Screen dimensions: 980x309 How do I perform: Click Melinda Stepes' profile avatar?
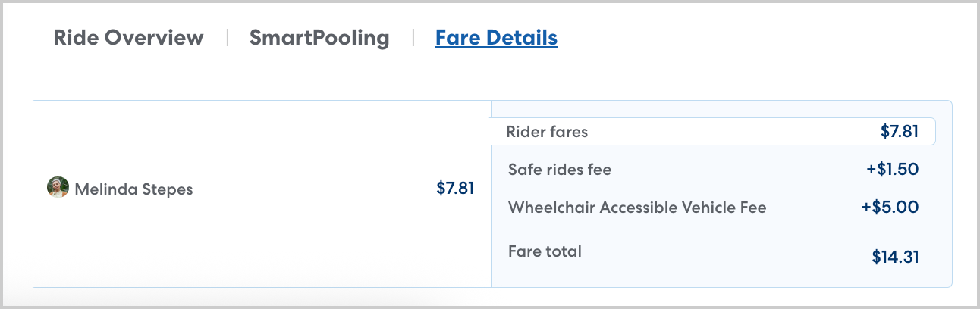58,188
